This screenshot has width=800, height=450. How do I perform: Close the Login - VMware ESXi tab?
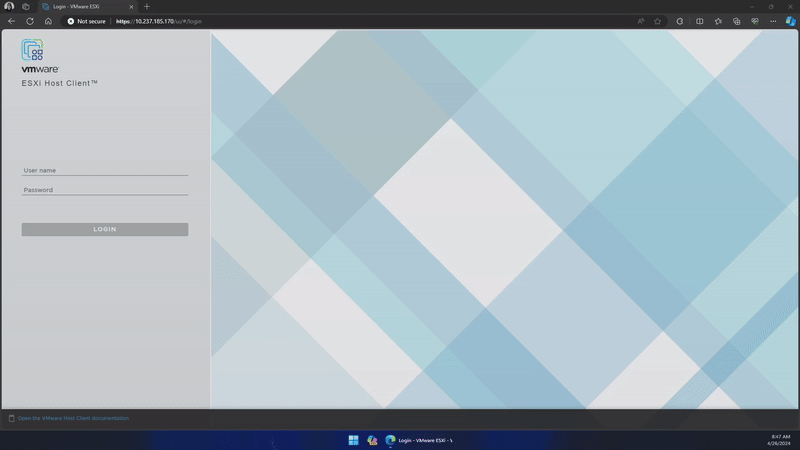(131, 7)
